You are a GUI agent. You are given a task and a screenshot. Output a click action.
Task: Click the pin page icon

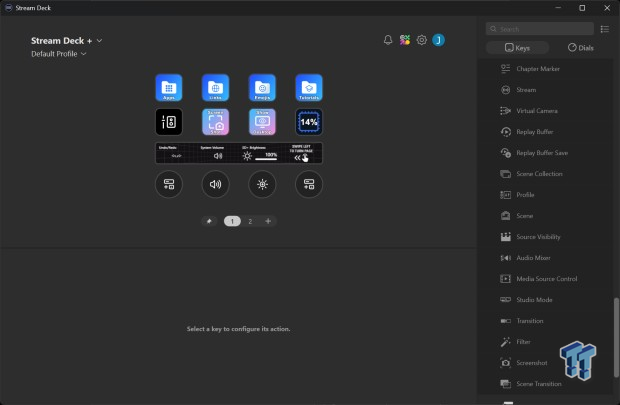click(209, 221)
